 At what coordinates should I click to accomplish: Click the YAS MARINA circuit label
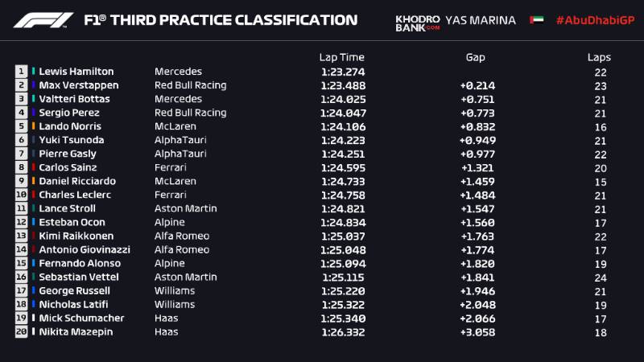pos(480,20)
